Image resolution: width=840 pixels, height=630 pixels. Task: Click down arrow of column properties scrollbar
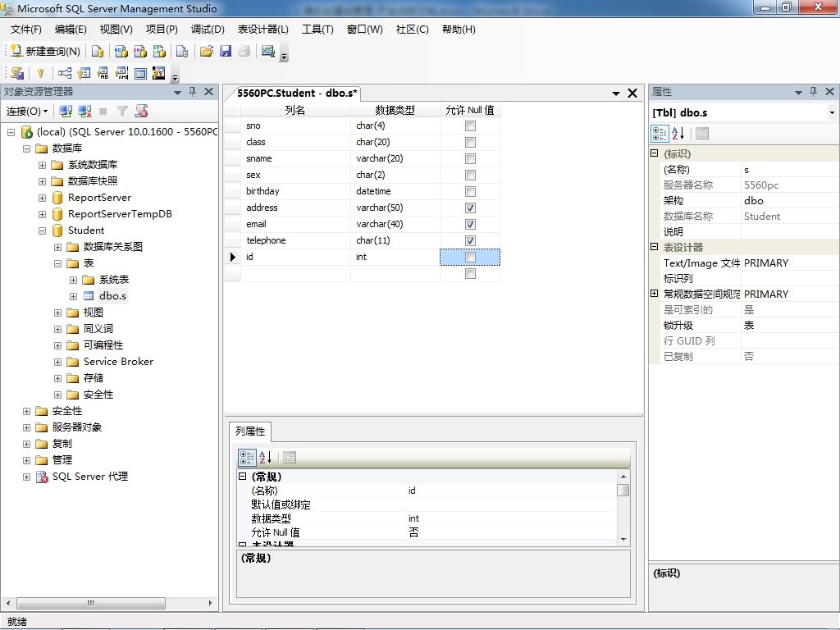click(623, 540)
